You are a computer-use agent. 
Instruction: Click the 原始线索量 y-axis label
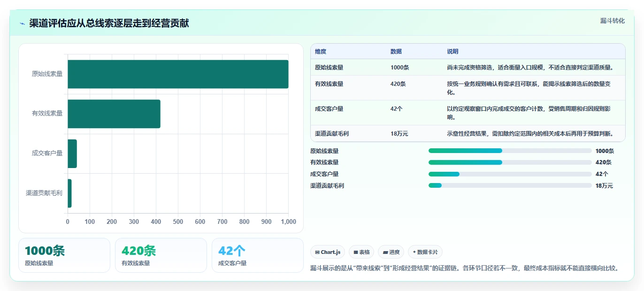pos(47,74)
